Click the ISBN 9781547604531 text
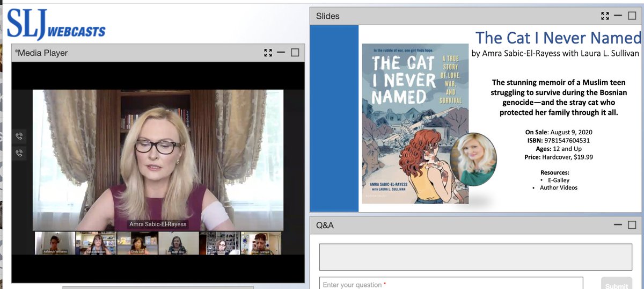The height and width of the screenshot is (289, 644). click(559, 140)
